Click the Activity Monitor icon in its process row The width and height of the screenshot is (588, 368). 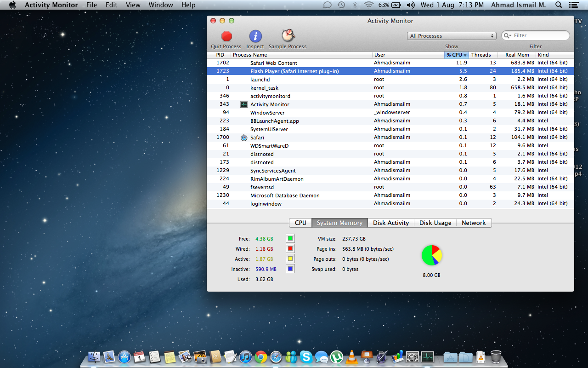[244, 104]
